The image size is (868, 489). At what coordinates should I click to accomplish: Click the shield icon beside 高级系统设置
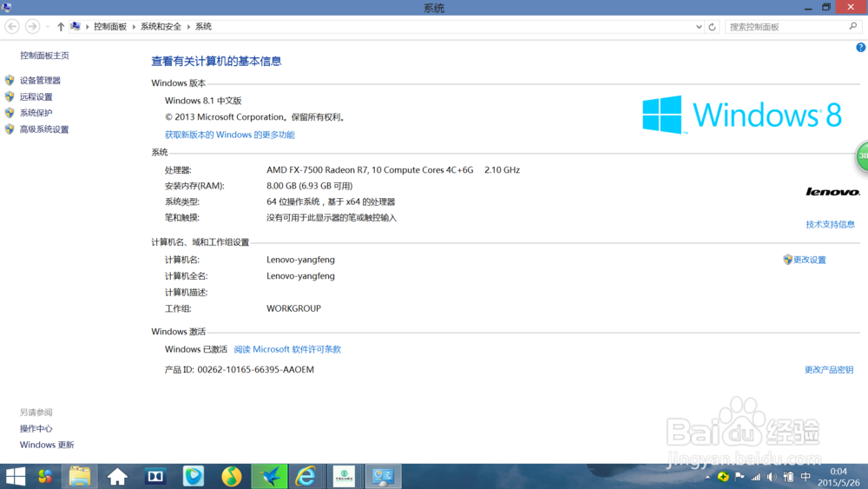coord(10,129)
